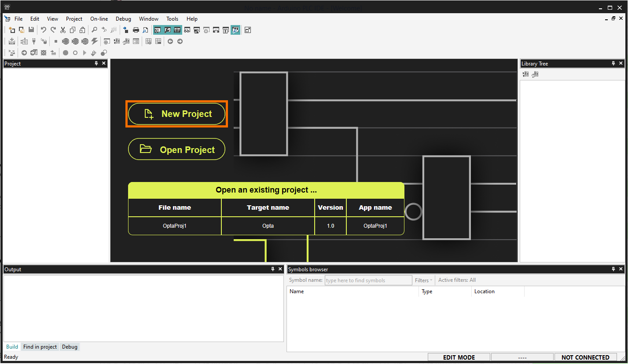628x364 pixels.
Task: Click the full screen toggle icon
Action: coord(248,30)
